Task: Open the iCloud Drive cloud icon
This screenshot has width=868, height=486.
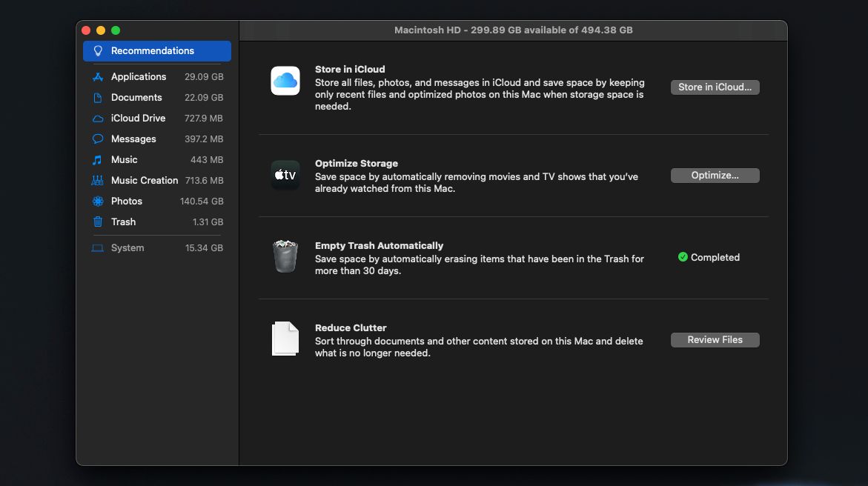Action: pyautogui.click(x=99, y=118)
